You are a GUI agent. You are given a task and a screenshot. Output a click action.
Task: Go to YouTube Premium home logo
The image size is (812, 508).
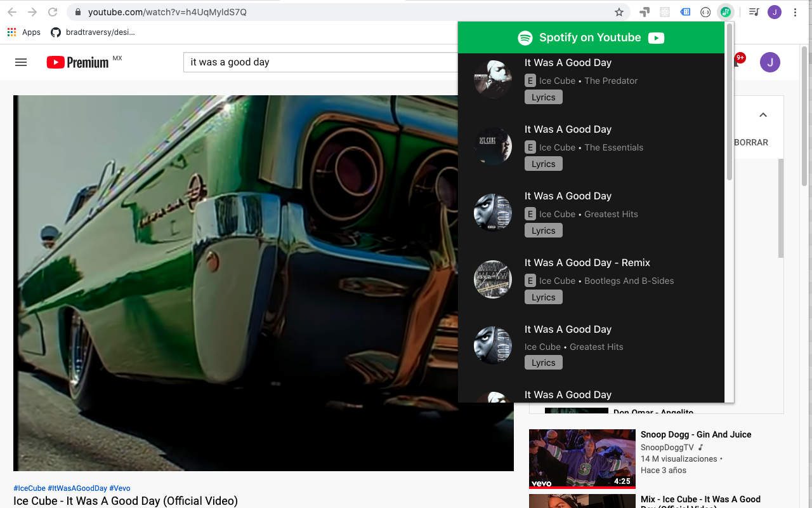tap(77, 62)
